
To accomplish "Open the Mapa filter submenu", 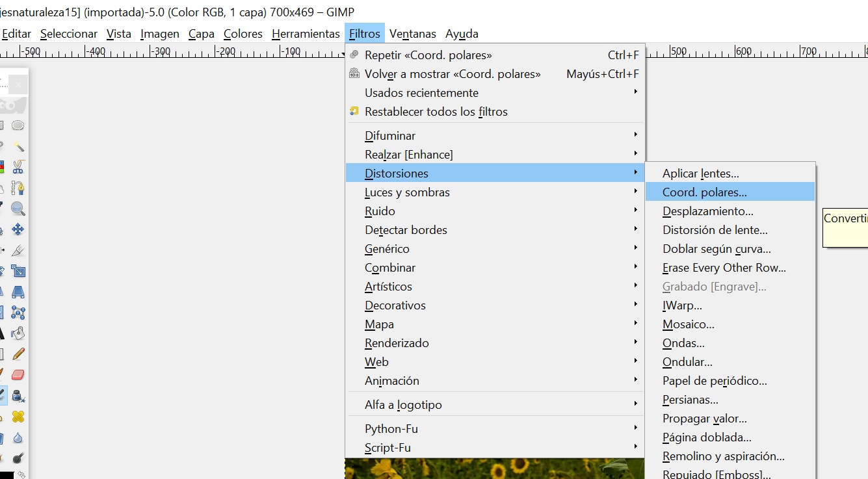I will [x=495, y=324].
